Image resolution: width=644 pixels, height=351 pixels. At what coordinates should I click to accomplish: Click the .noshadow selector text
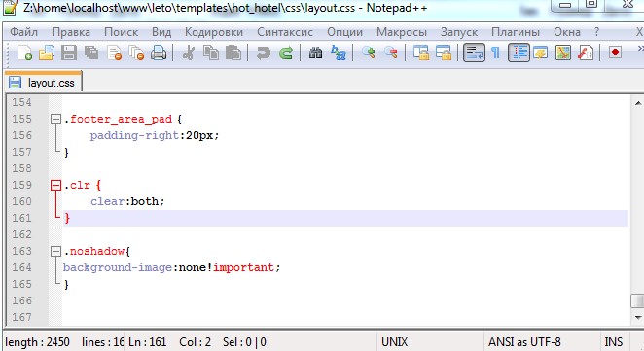(x=94, y=251)
